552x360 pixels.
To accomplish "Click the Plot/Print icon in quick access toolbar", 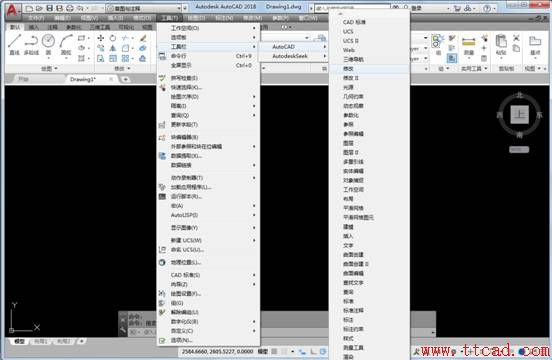I will [x=70, y=8].
